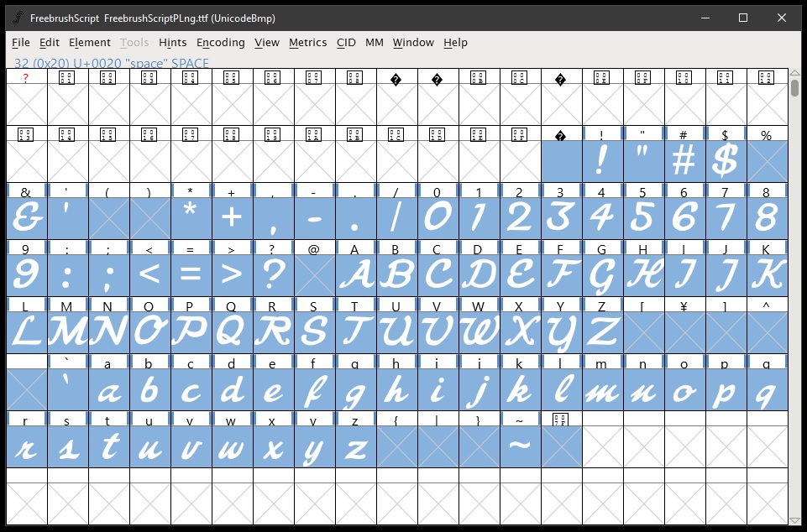Open the View menu

266,43
